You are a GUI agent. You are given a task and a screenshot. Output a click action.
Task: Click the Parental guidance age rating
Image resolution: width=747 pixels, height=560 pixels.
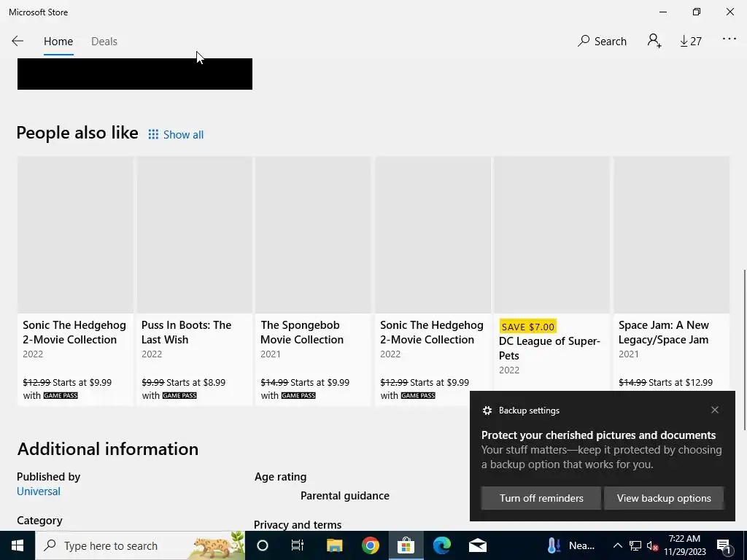345,496
